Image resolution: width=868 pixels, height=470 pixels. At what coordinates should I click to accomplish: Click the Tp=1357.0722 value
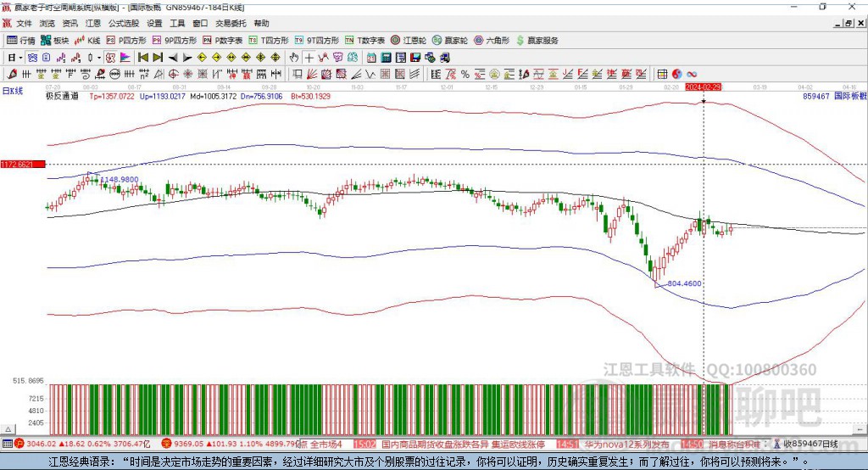[112, 96]
